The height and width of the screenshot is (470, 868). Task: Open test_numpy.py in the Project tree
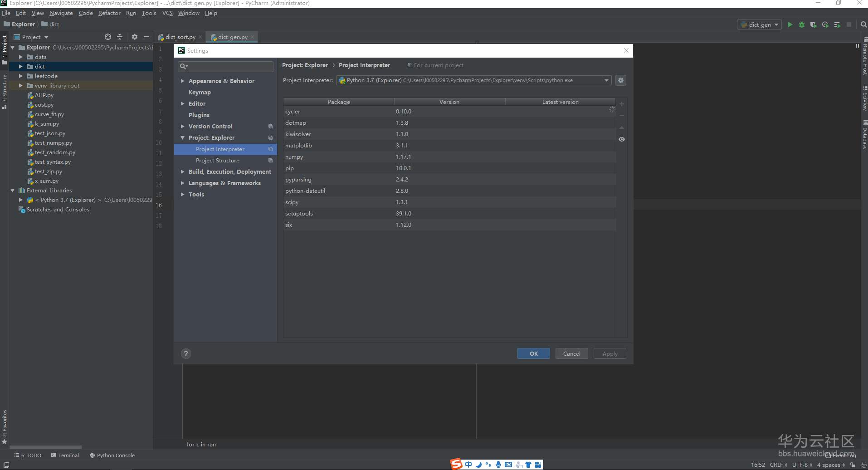(x=53, y=143)
